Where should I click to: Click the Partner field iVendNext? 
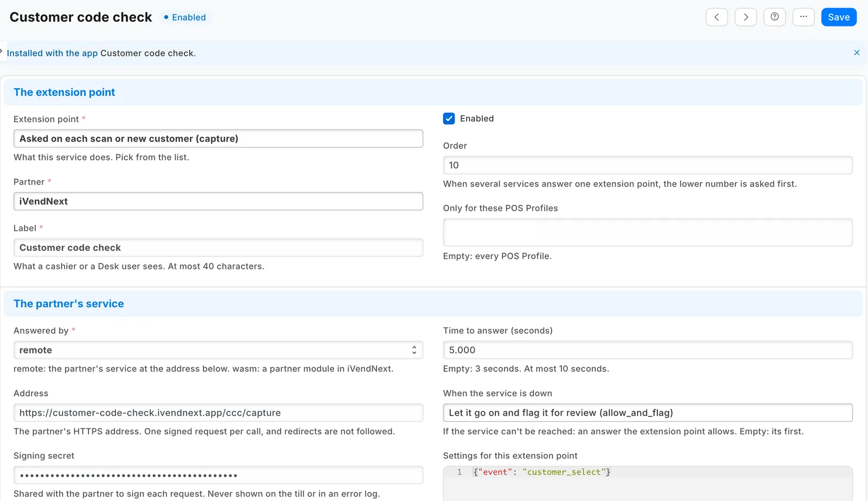[x=218, y=201]
